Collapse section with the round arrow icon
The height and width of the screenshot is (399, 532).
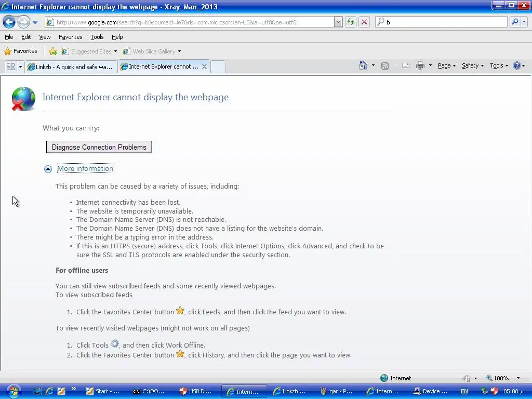coord(48,169)
